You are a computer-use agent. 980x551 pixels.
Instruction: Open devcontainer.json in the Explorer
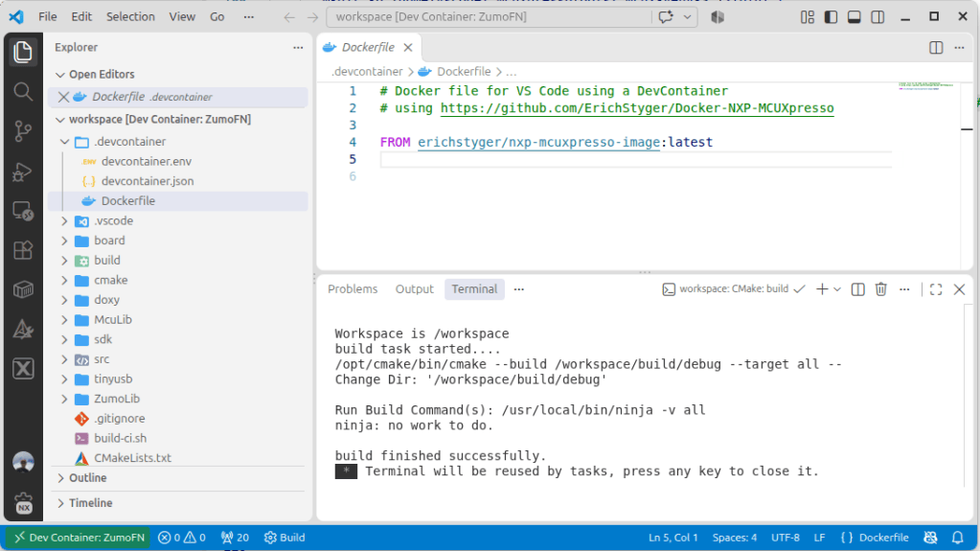[x=148, y=181]
